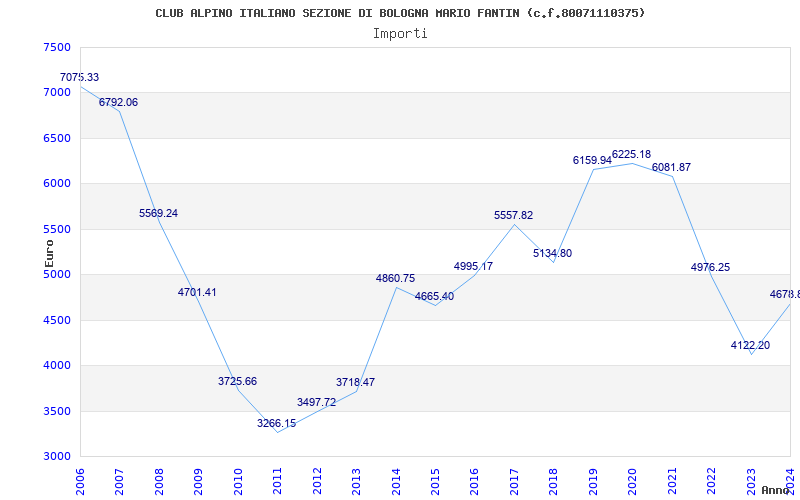Click the x-axis year 2018

click(x=554, y=481)
